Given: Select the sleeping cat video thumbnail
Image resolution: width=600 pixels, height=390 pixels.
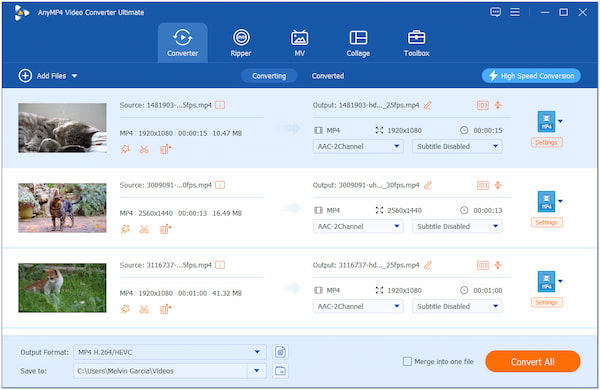Looking at the screenshot, I should (x=62, y=127).
